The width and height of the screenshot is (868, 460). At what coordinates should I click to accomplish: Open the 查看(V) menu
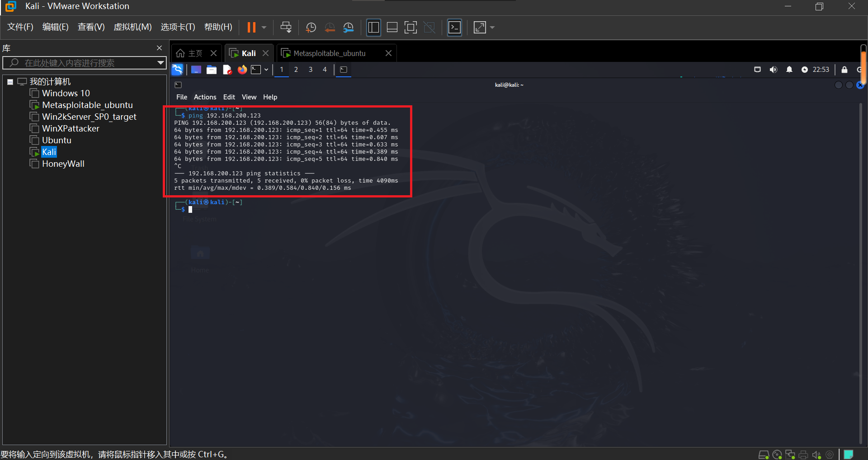91,27
